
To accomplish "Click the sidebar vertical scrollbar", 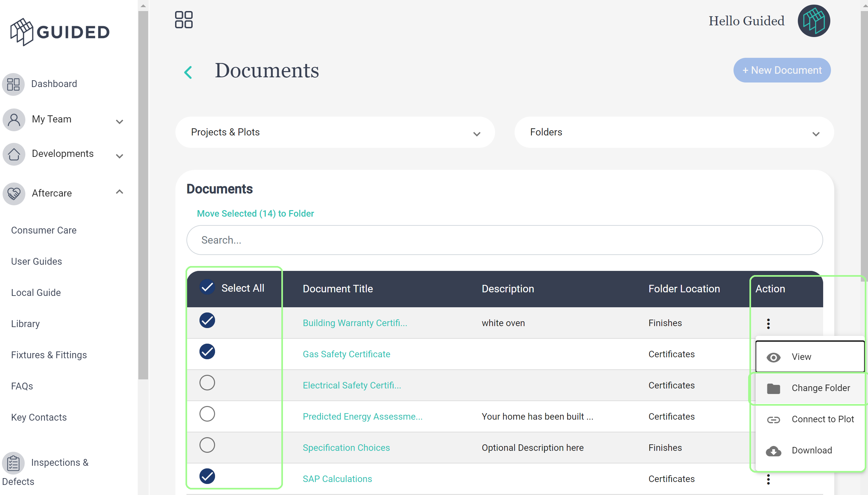I will [143, 194].
